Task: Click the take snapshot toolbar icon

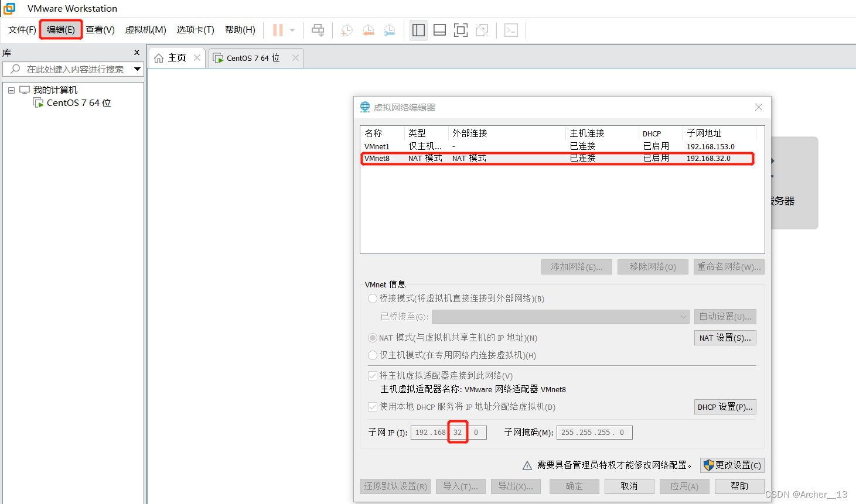Action: pos(347,30)
